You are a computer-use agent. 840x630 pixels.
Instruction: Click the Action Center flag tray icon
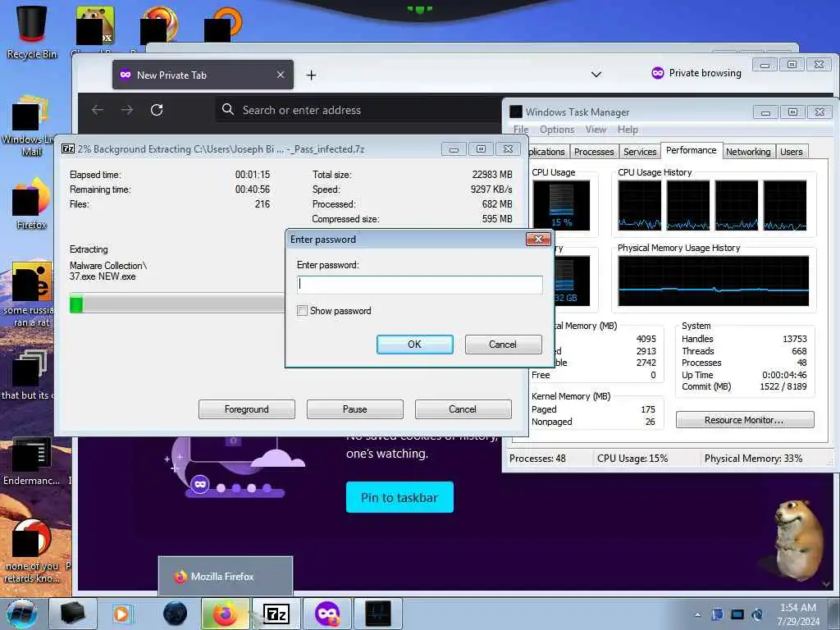[x=717, y=614]
